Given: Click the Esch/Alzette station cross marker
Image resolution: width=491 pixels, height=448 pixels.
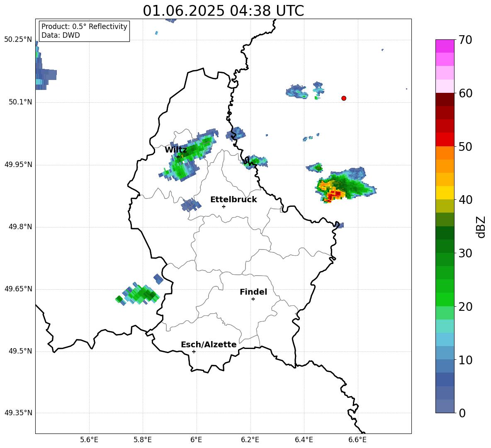Looking at the screenshot, I should coord(194,351).
